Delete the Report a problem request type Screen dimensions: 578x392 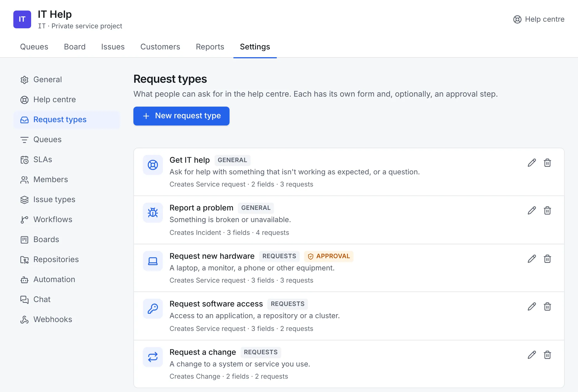click(547, 210)
